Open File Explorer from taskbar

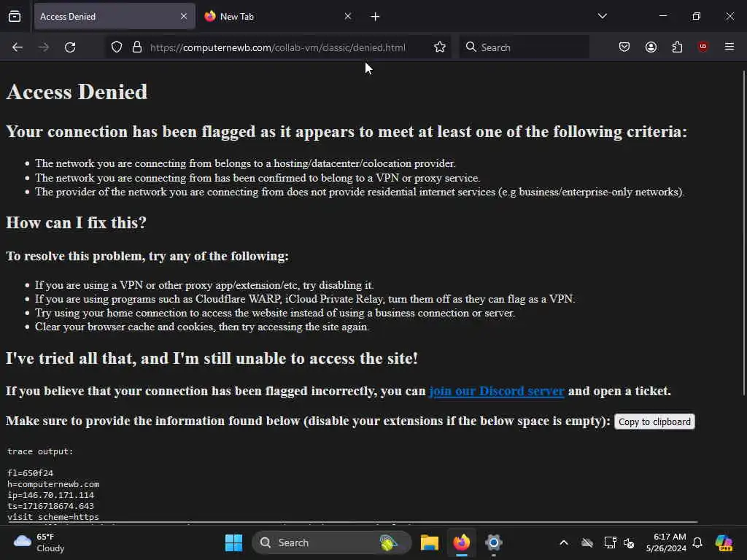coord(429,542)
